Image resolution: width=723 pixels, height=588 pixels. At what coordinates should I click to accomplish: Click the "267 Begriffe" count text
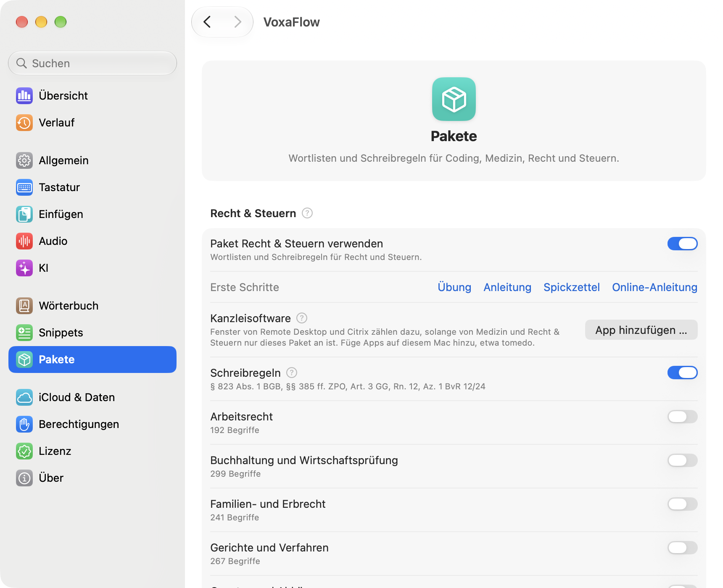click(235, 561)
